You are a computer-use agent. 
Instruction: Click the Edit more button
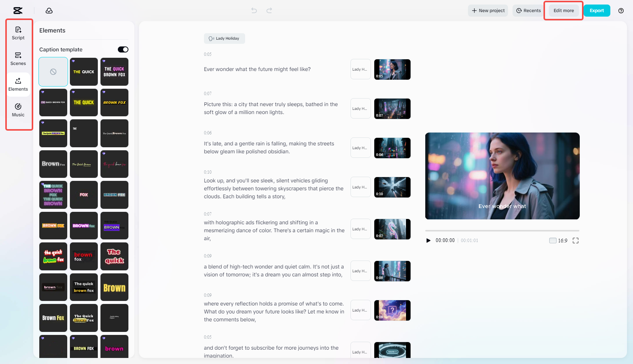click(x=563, y=10)
